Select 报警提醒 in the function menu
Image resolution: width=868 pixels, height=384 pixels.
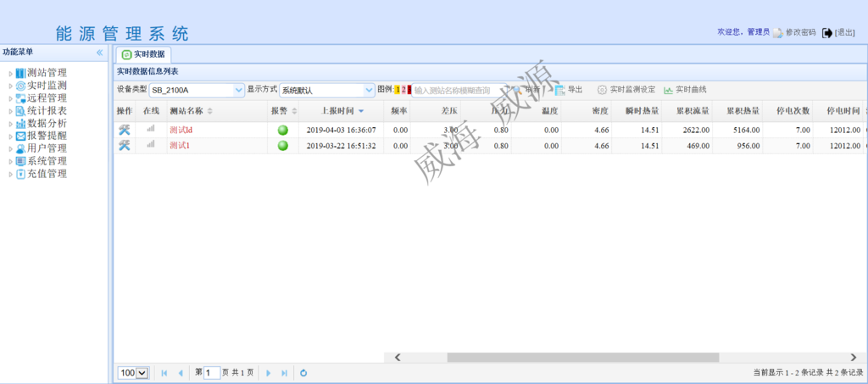(47, 136)
